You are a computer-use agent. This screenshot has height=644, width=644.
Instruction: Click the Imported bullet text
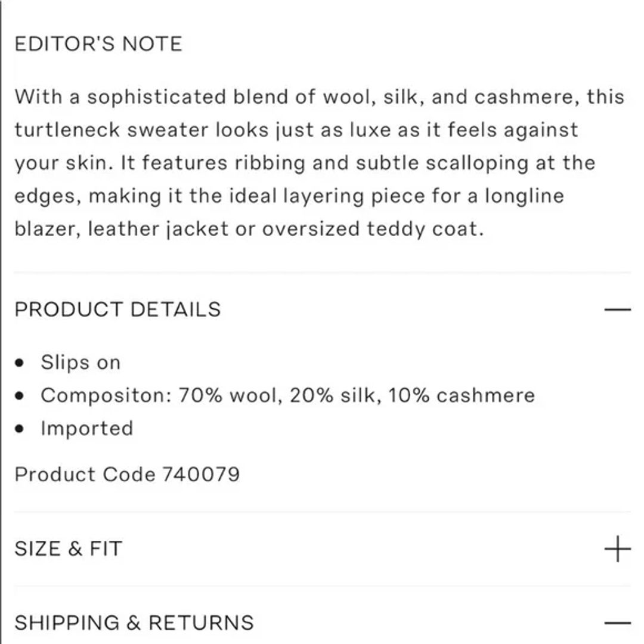pos(87,428)
